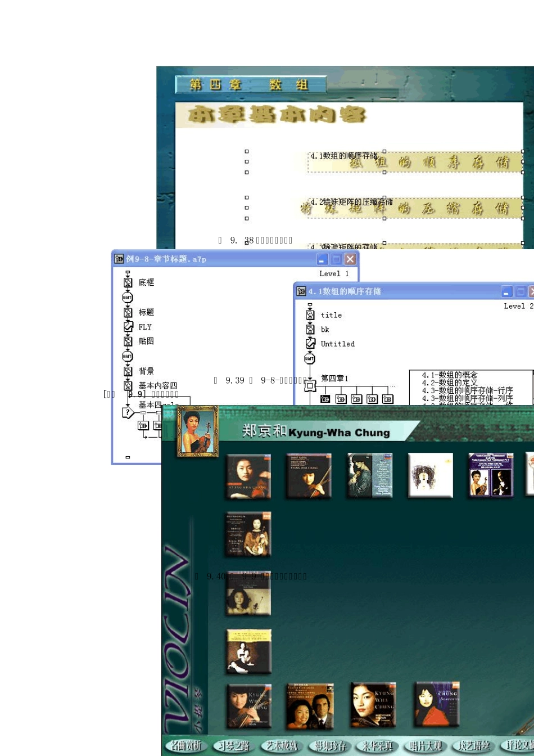Select 4.3-数组的顺序存储-列序 list entry
This screenshot has height=756, width=534.
coord(468,398)
